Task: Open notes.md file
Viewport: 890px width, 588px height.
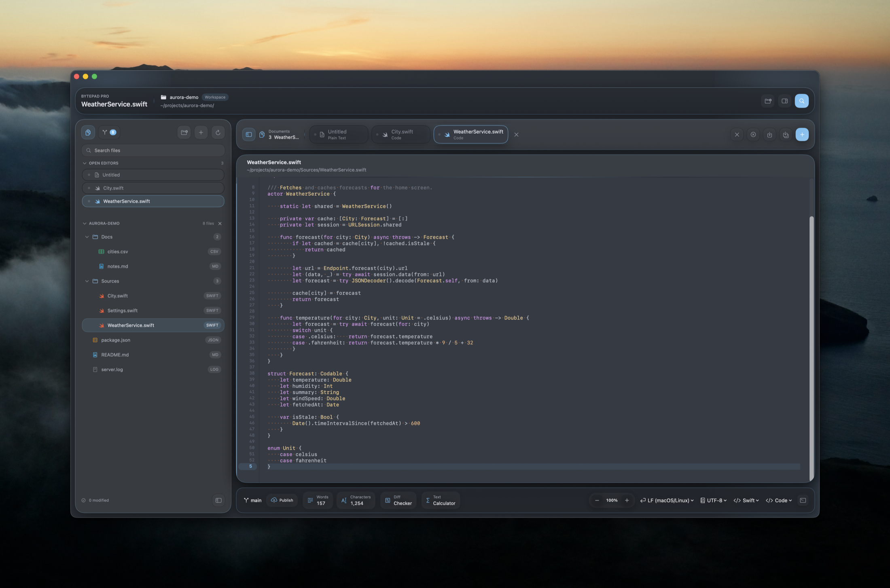Action: 153,267
